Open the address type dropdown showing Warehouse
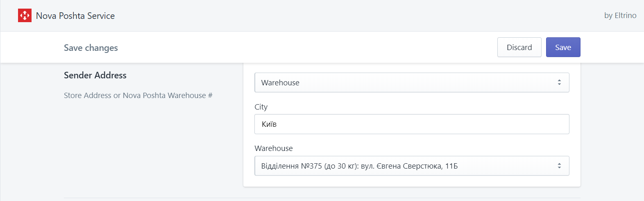The height and width of the screenshot is (201, 644). 412,82
